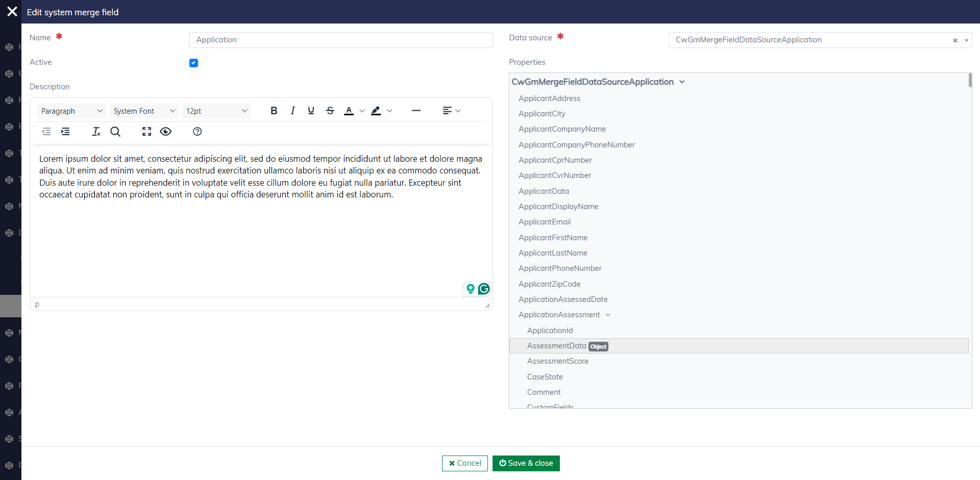Apply italic formatting to description text
The image size is (980, 480).
(292, 111)
